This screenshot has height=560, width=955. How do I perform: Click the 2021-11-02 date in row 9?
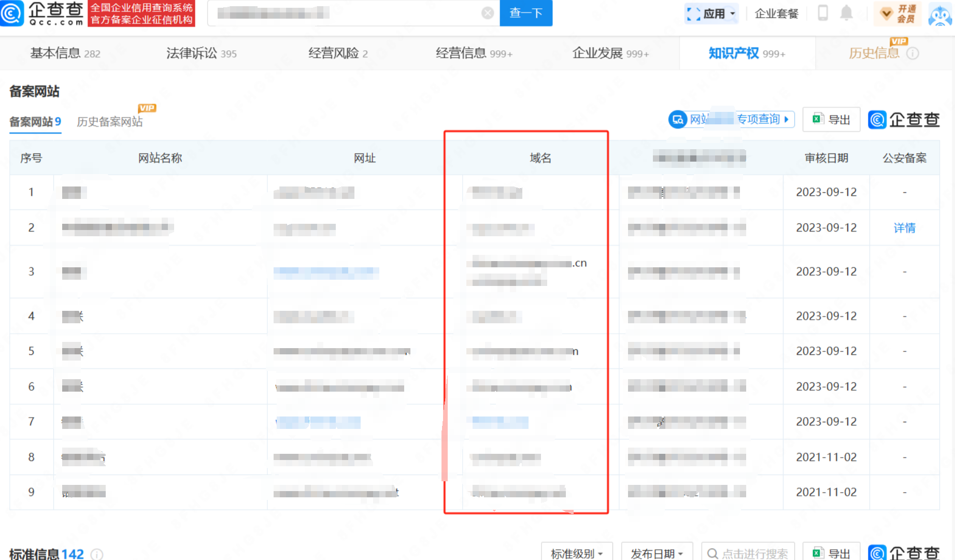click(826, 492)
